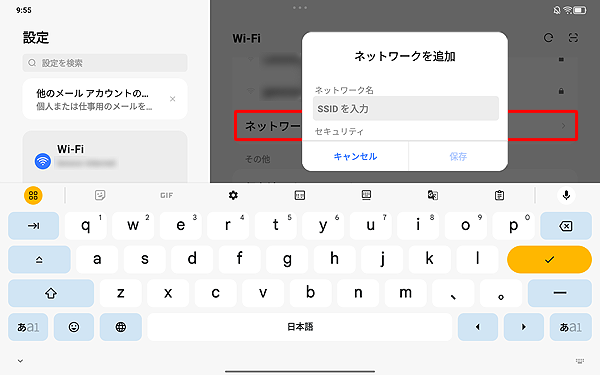Collapse keyboard with bottom-left chevron

click(20, 360)
